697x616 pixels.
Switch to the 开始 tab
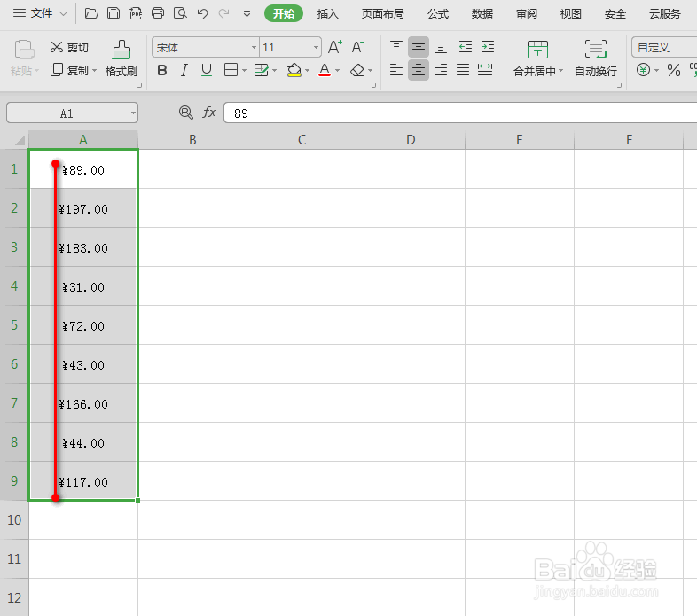(x=284, y=14)
